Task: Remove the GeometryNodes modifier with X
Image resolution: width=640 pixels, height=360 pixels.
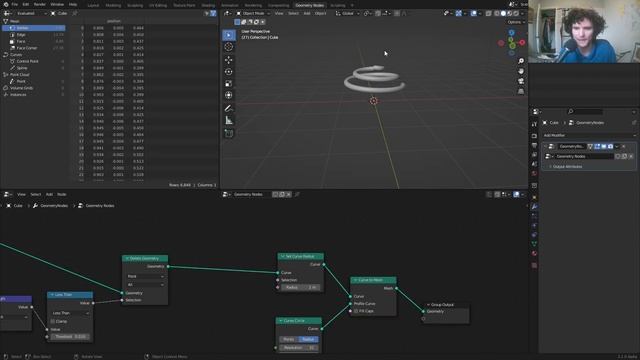Action: [x=623, y=146]
